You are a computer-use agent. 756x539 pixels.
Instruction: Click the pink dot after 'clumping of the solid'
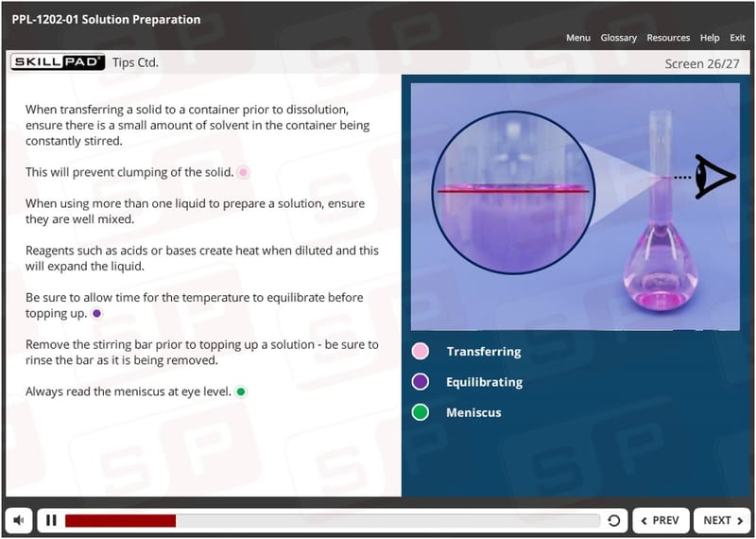[244, 172]
